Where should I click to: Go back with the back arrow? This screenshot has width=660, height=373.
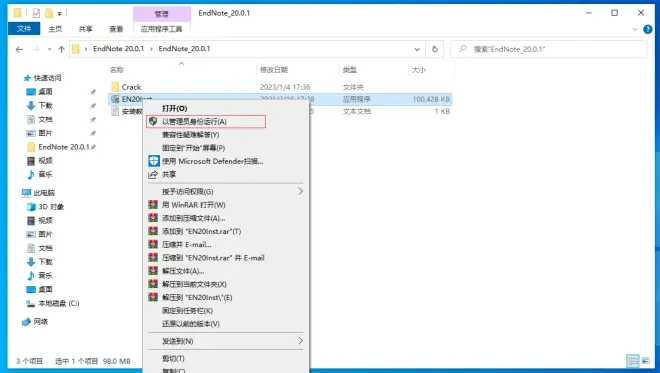tap(19, 49)
